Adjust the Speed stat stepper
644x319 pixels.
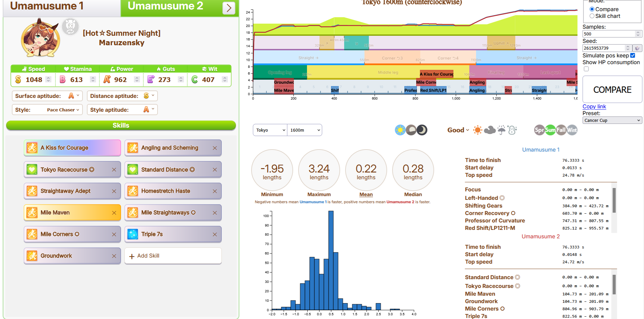coord(48,79)
